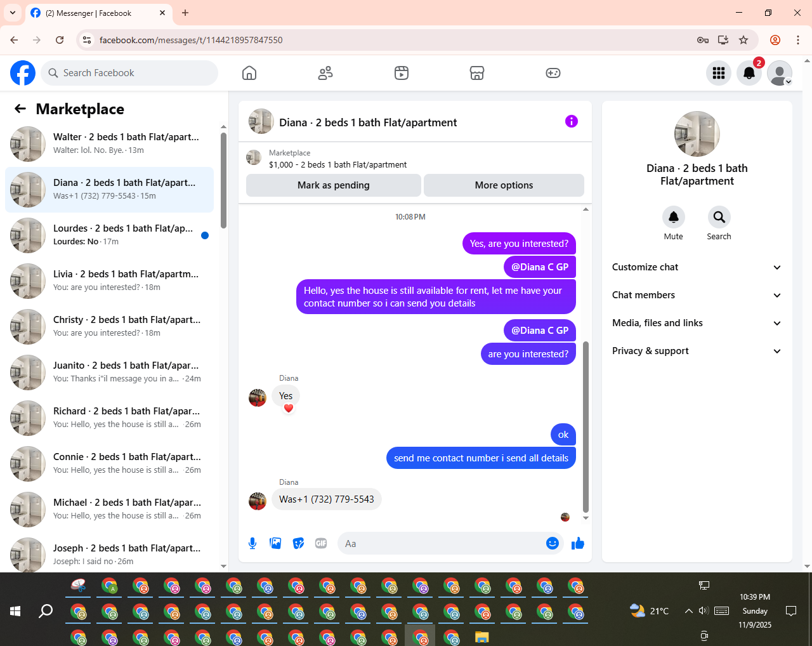This screenshot has height=646, width=812.
Task: Select the Messenger | Facebook tab
Action: point(98,13)
